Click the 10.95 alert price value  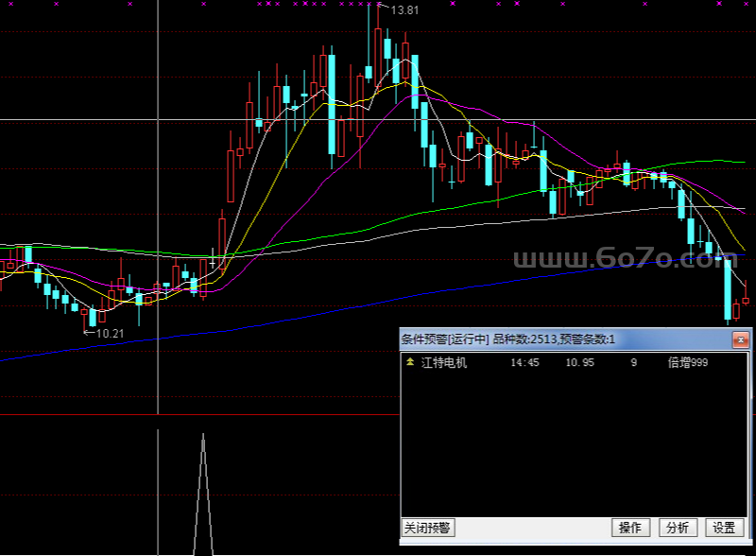(x=579, y=362)
